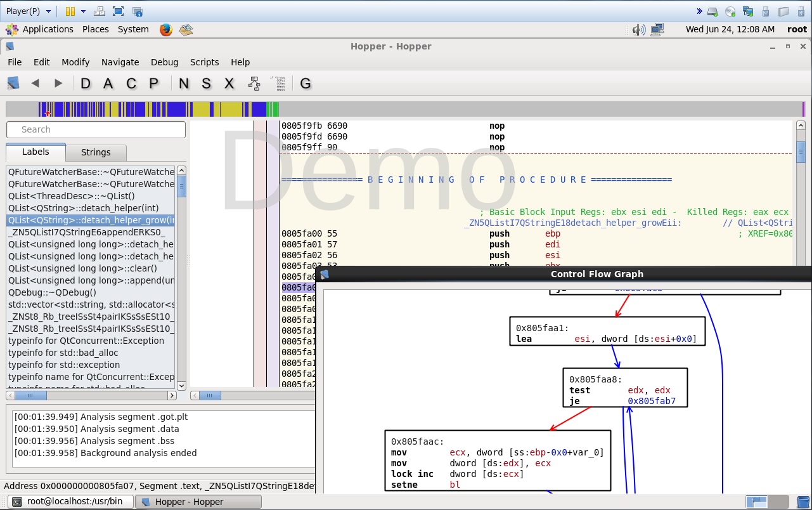
Task: Click into the Search field
Action: coord(96,129)
